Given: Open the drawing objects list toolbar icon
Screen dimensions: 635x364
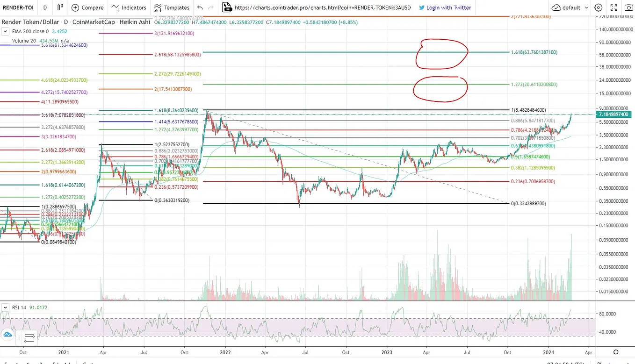Looking at the screenshot, I should point(29,337).
